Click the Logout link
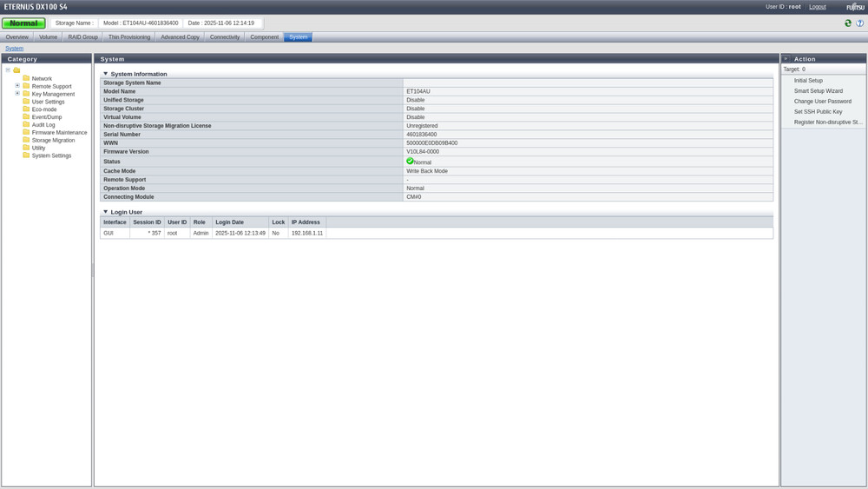Viewport: 868px width, 489px height. tap(817, 7)
